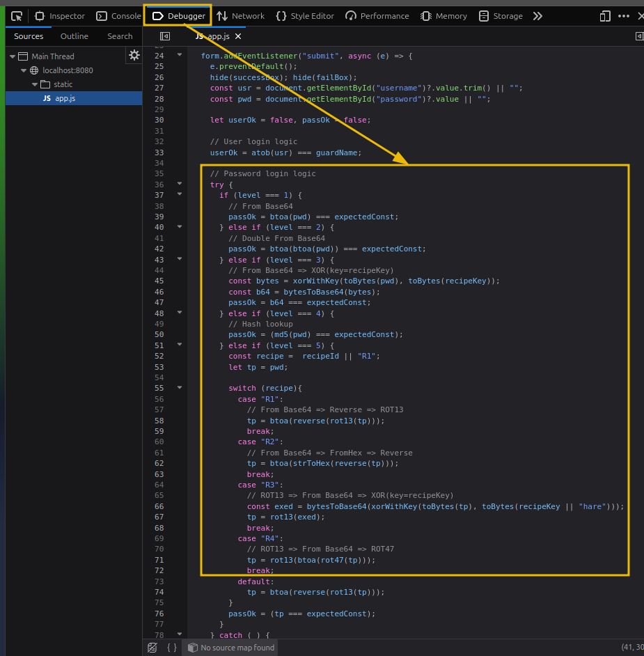Ignore this source using the blackbox icon

click(152, 647)
